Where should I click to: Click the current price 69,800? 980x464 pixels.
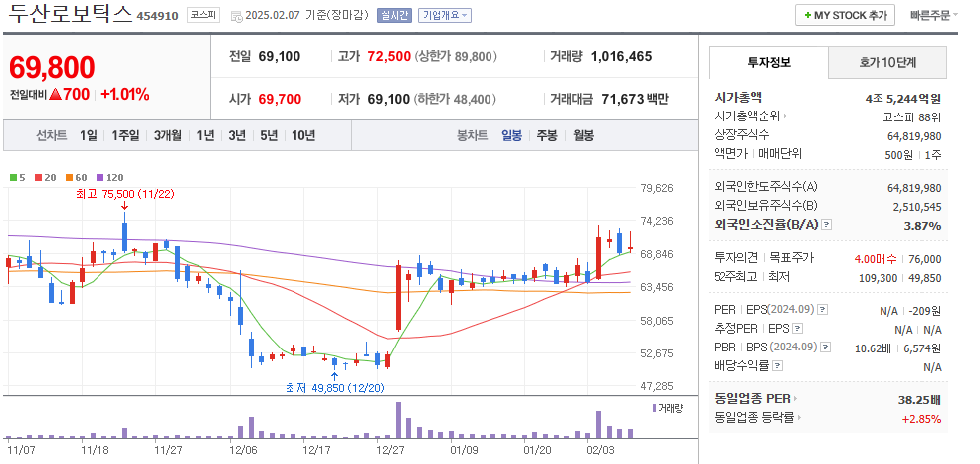coord(52,68)
